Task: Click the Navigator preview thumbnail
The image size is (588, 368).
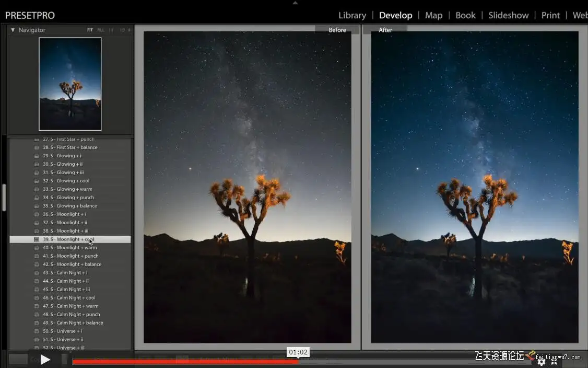Action: coord(70,84)
